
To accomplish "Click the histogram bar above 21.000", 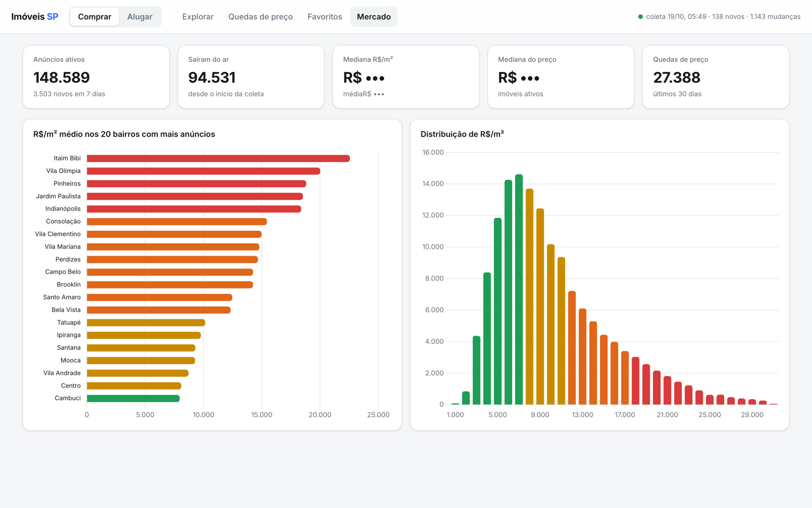I will tap(667, 390).
